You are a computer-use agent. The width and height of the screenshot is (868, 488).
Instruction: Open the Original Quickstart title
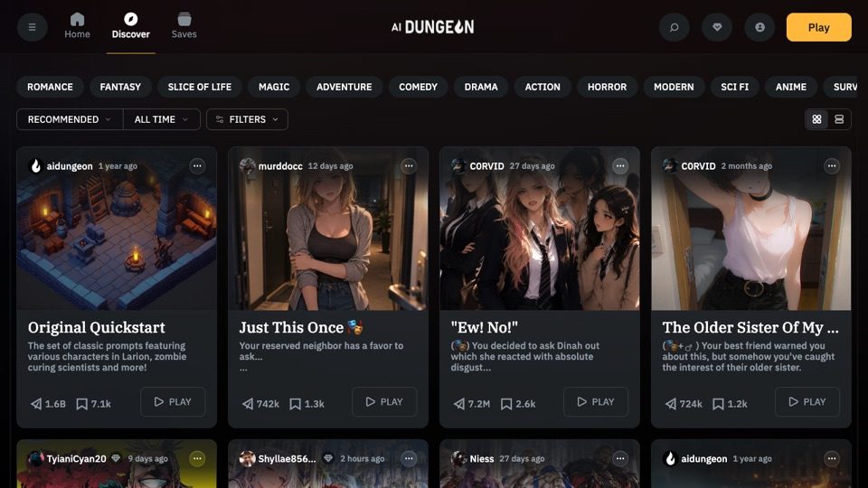pos(97,327)
